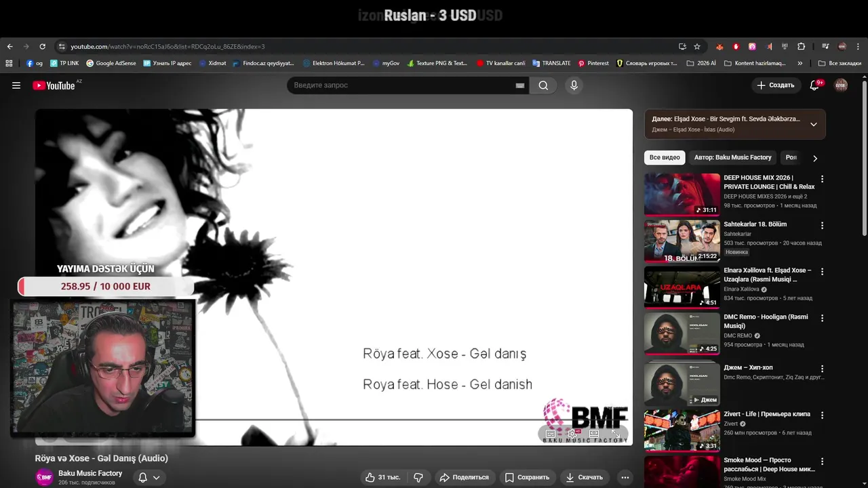
Task: Open the Pinterest bookmark
Action: (593, 63)
